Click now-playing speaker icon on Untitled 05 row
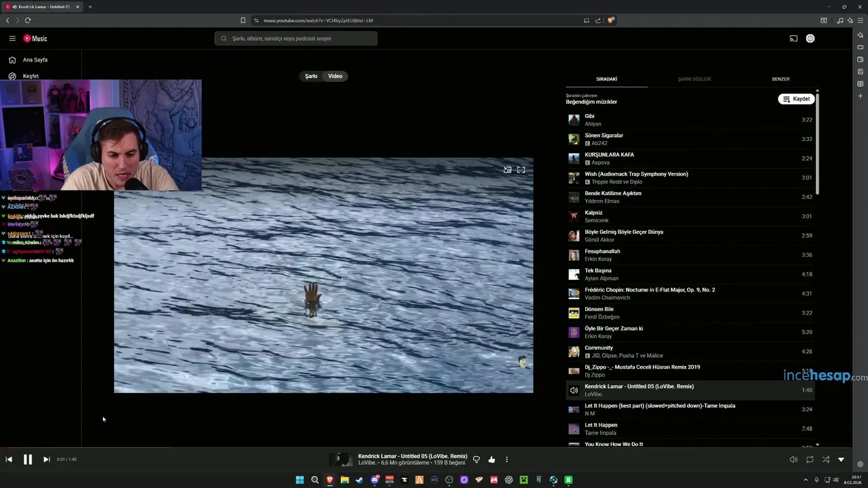 tap(574, 390)
